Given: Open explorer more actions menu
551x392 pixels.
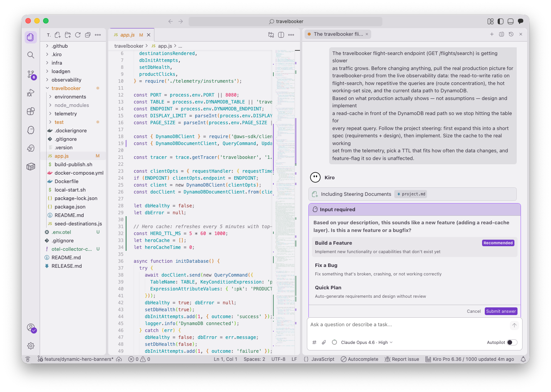Looking at the screenshot, I should [x=98, y=35].
